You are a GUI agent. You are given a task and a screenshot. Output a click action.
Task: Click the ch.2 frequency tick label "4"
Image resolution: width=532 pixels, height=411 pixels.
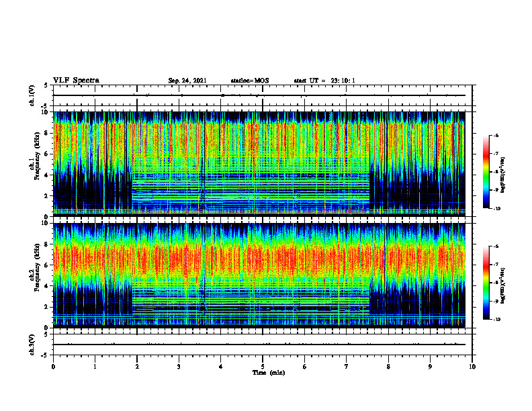coord(47,286)
